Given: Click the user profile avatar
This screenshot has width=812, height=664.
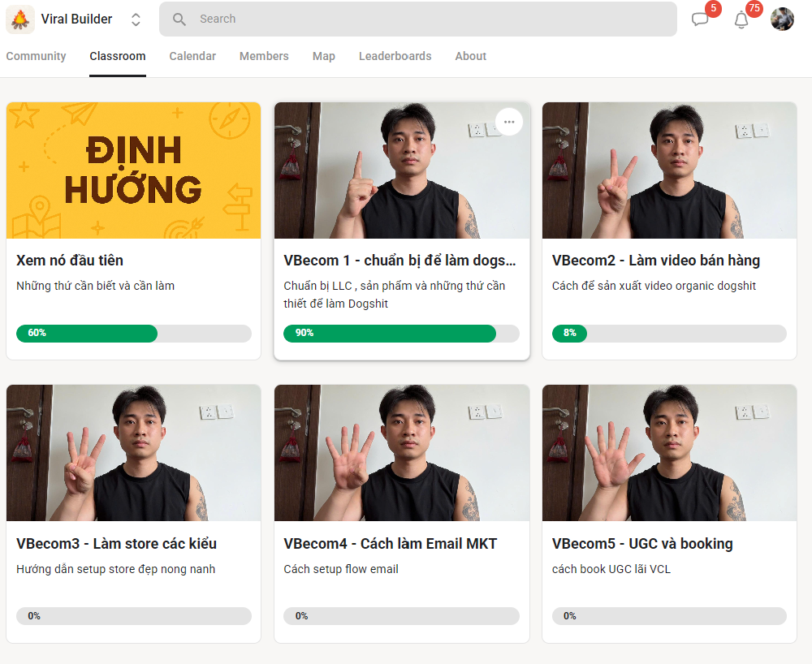Looking at the screenshot, I should [x=782, y=19].
